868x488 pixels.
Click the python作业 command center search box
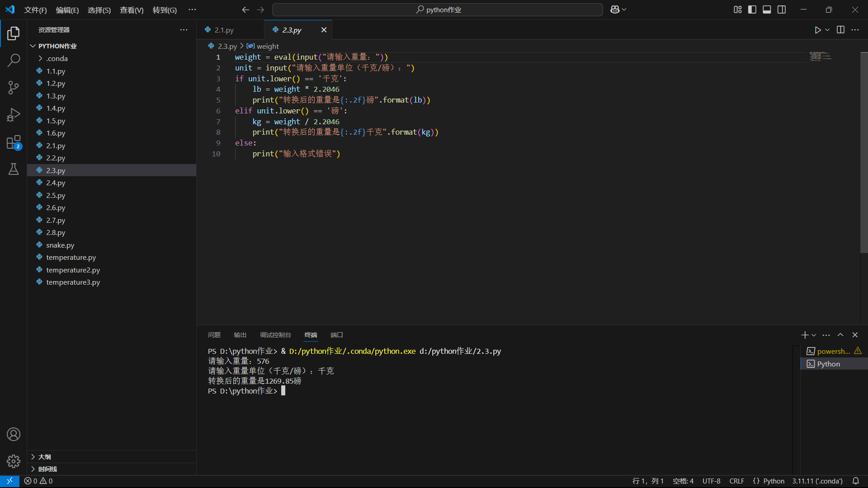point(438,9)
